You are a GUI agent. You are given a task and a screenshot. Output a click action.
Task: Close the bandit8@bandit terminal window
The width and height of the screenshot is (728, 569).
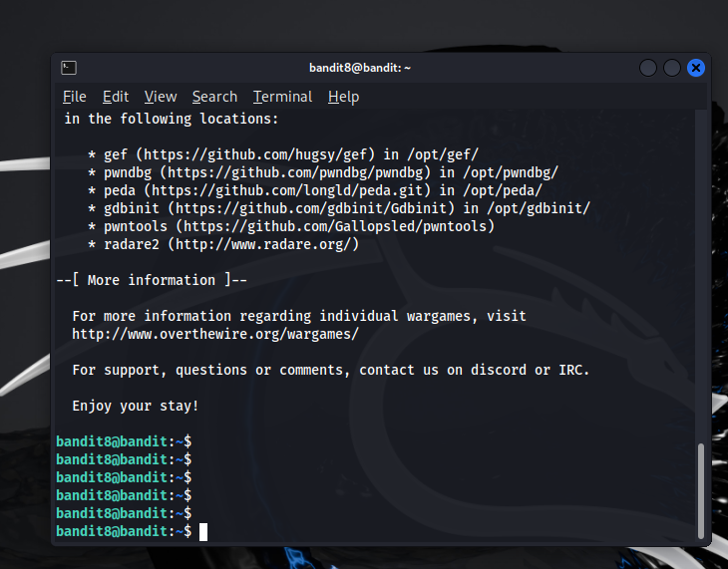(x=696, y=68)
